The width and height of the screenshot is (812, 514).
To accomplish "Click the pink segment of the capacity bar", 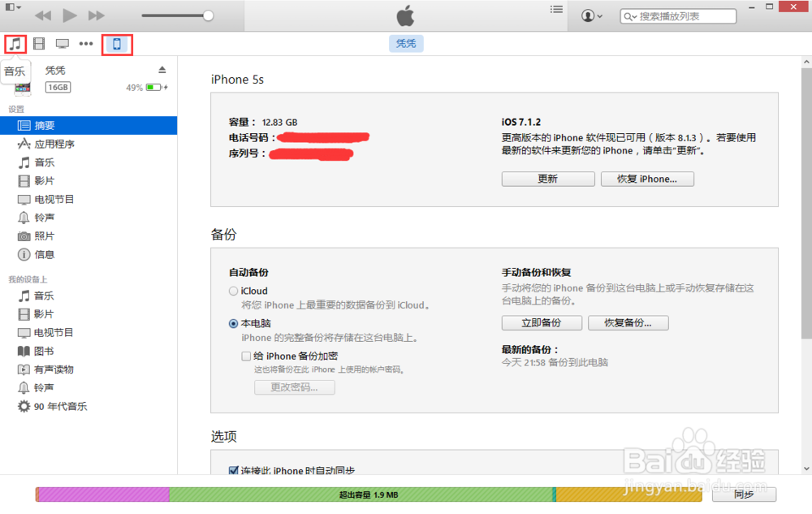I will pos(104,495).
